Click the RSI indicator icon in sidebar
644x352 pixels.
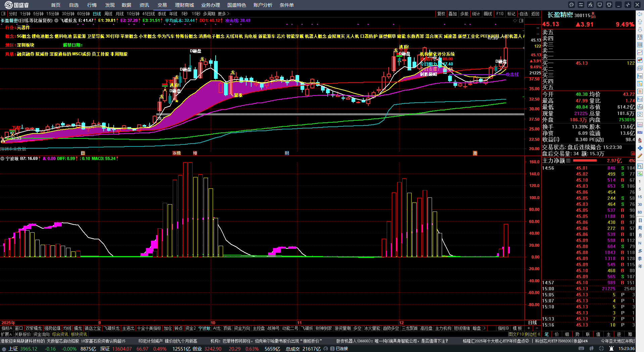pyautogui.click(x=640, y=132)
